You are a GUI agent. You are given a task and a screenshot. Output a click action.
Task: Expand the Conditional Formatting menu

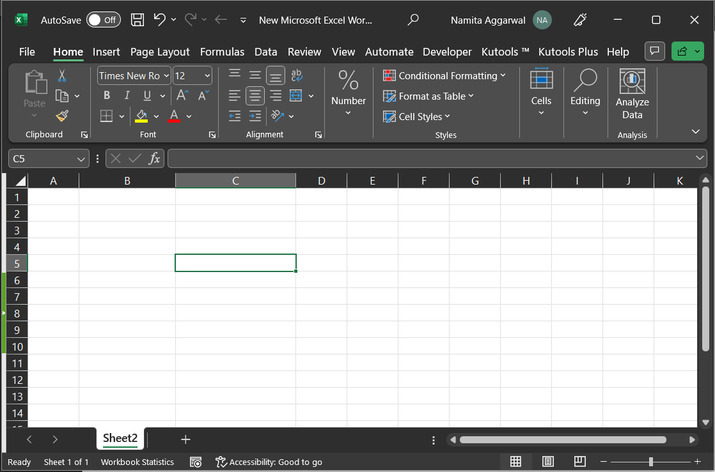[x=445, y=76]
